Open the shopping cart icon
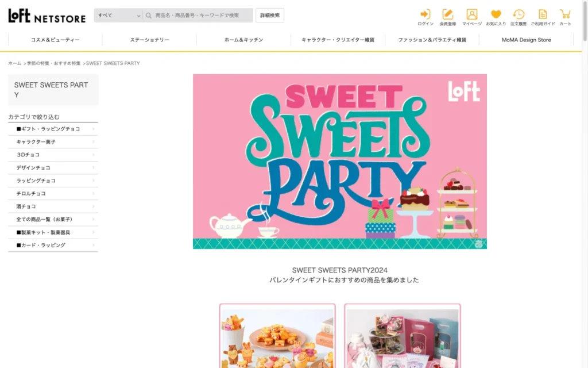 [x=566, y=15]
